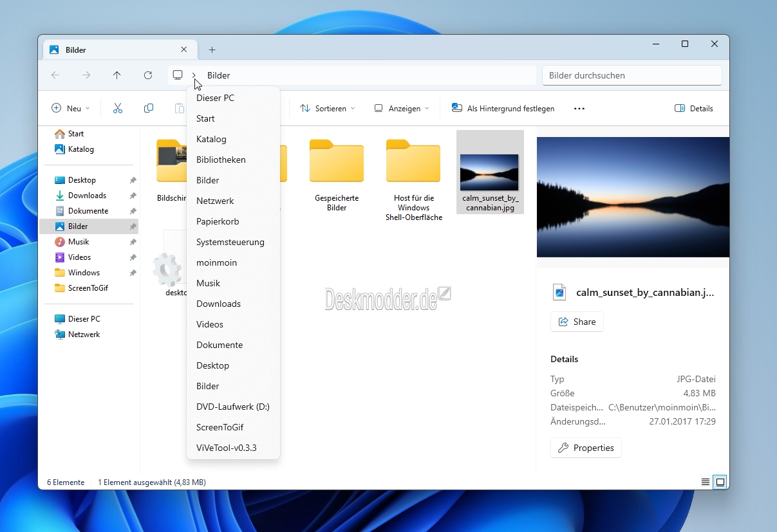
Task: Switch to large thumbnails view in status bar
Action: [x=720, y=482]
